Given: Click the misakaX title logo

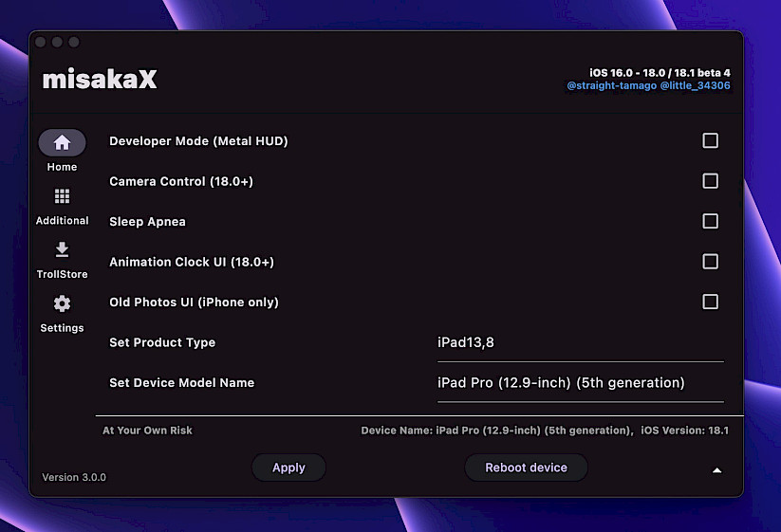Looking at the screenshot, I should [100, 79].
